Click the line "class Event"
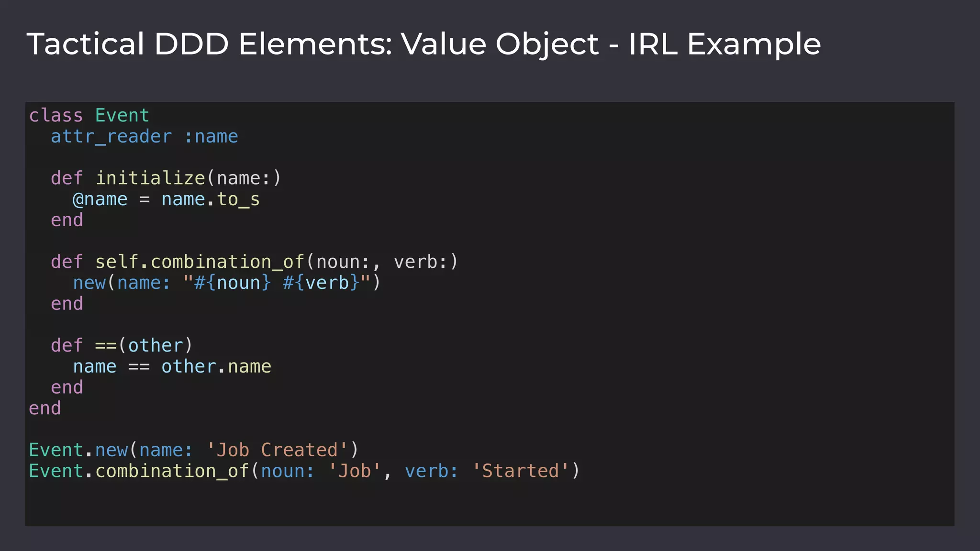The image size is (980, 551). [x=89, y=115]
